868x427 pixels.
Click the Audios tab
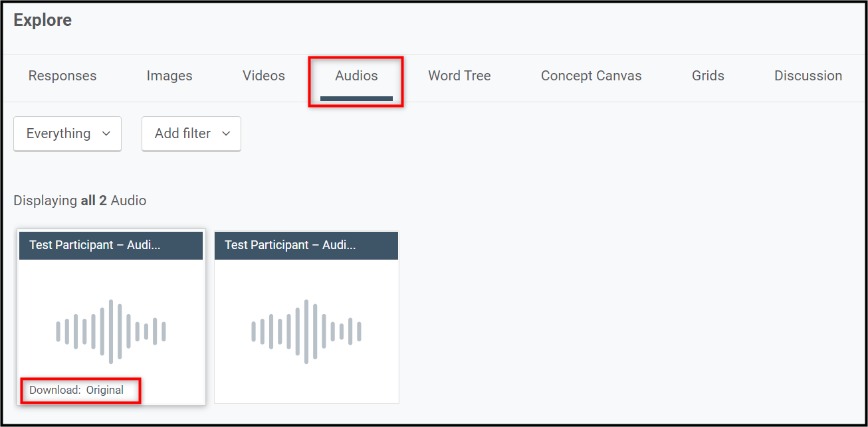pyautogui.click(x=356, y=76)
